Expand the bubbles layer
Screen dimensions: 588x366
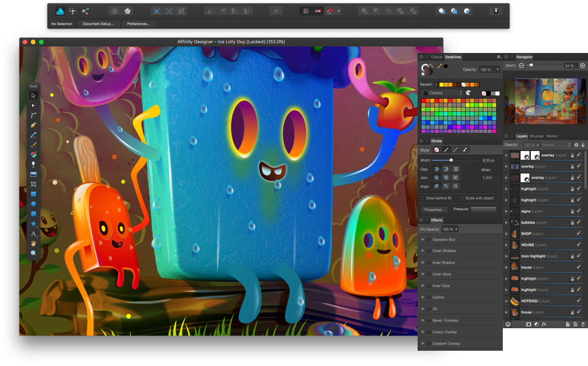click(x=506, y=222)
